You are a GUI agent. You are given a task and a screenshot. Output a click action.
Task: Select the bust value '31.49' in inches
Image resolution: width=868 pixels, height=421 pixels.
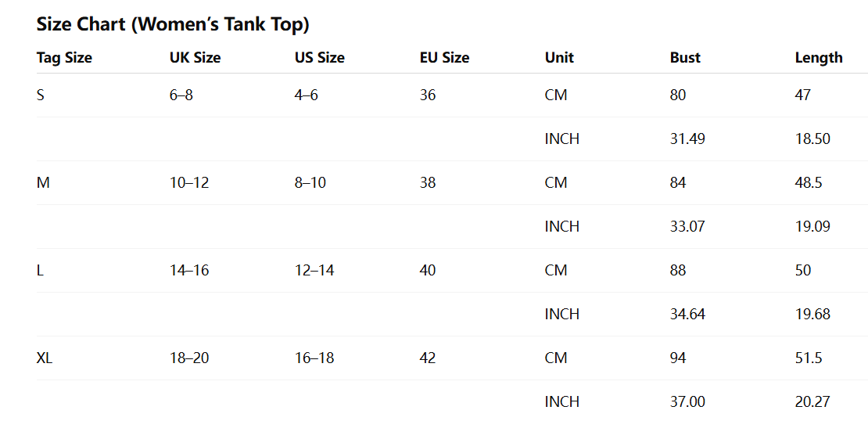pyautogui.click(x=687, y=139)
